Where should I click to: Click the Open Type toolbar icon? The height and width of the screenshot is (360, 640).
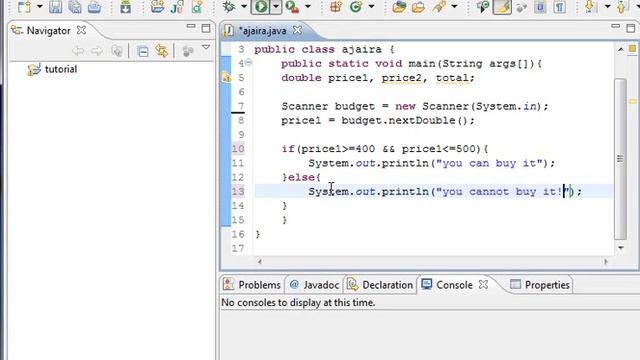tap(157, 7)
